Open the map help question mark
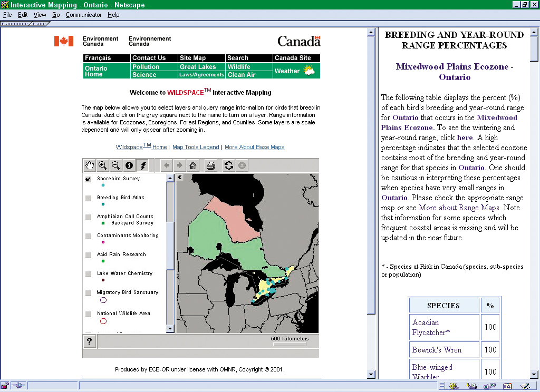This screenshot has height=392, width=540. click(90, 341)
